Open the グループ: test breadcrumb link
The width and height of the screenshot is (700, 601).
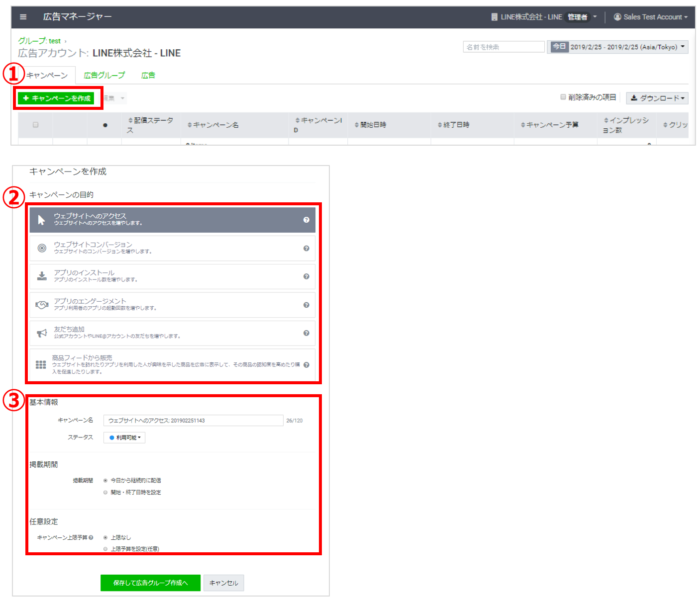click(39, 41)
